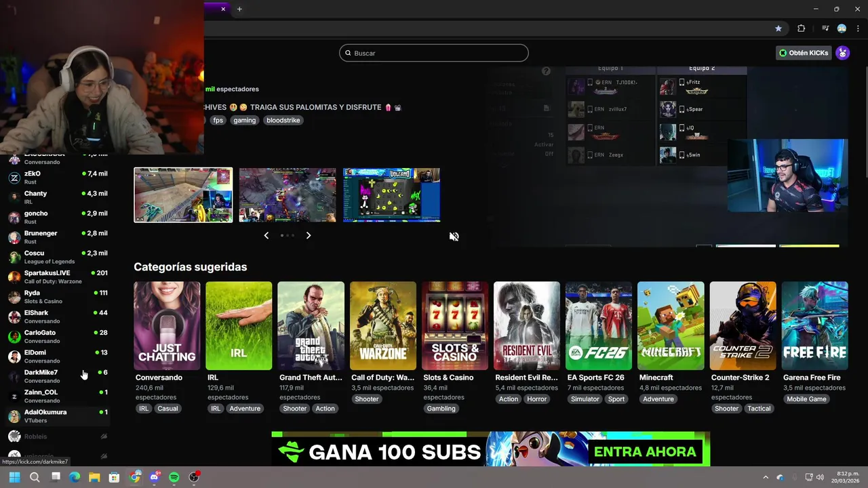Open Chrome three-dot menu
Viewport: 868px width, 488px height.
[858, 28]
